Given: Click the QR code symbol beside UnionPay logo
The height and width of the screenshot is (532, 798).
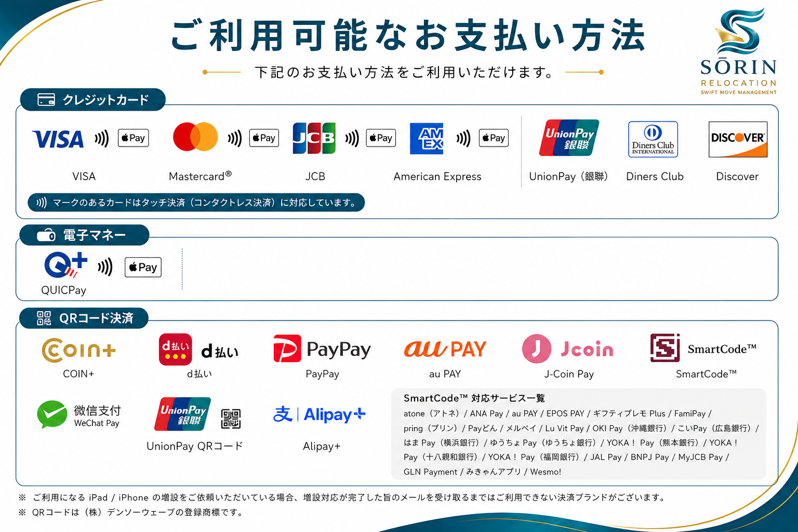Looking at the screenshot, I should click(231, 419).
